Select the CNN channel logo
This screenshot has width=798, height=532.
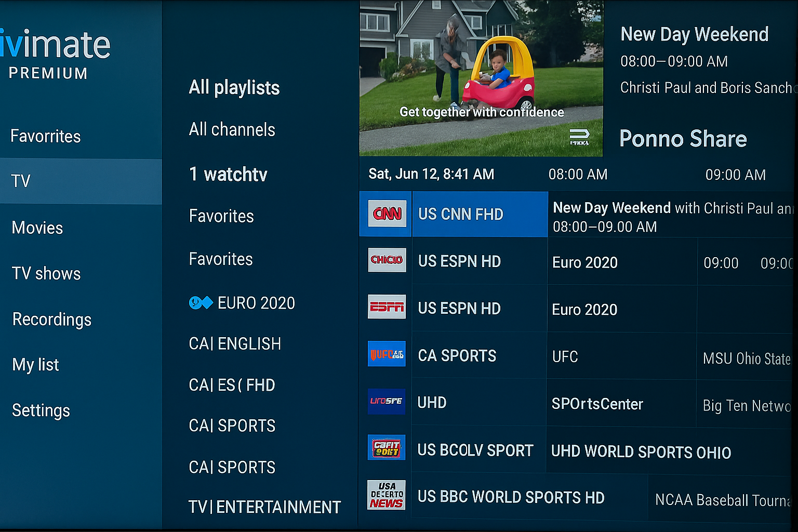click(x=387, y=214)
